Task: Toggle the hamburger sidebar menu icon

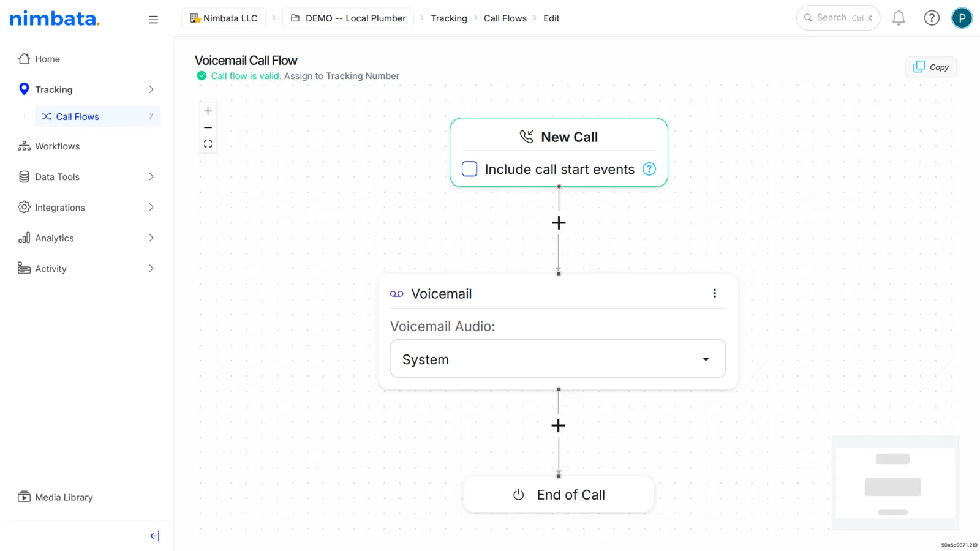Action: coord(153,20)
